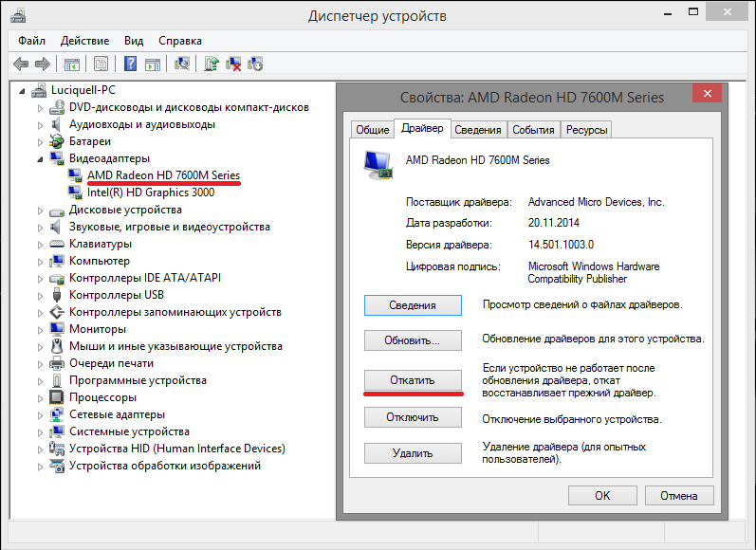The image size is (756, 550).
Task: Click the Батареи battery icon
Action: [x=57, y=141]
